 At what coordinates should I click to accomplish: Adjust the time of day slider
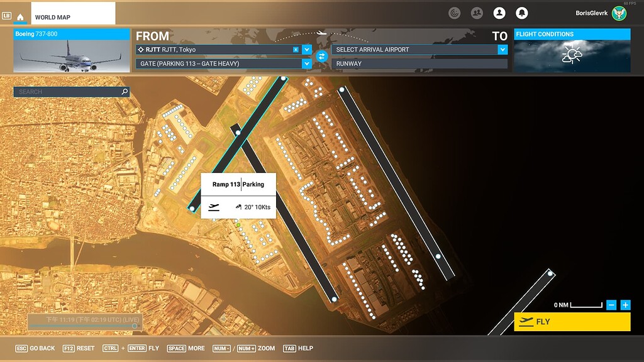(x=84, y=326)
